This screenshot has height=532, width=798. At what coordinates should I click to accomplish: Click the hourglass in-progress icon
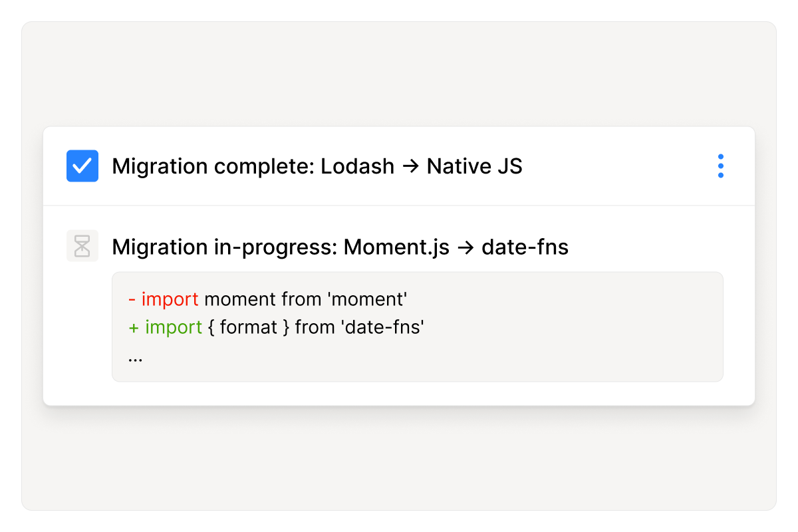click(82, 246)
